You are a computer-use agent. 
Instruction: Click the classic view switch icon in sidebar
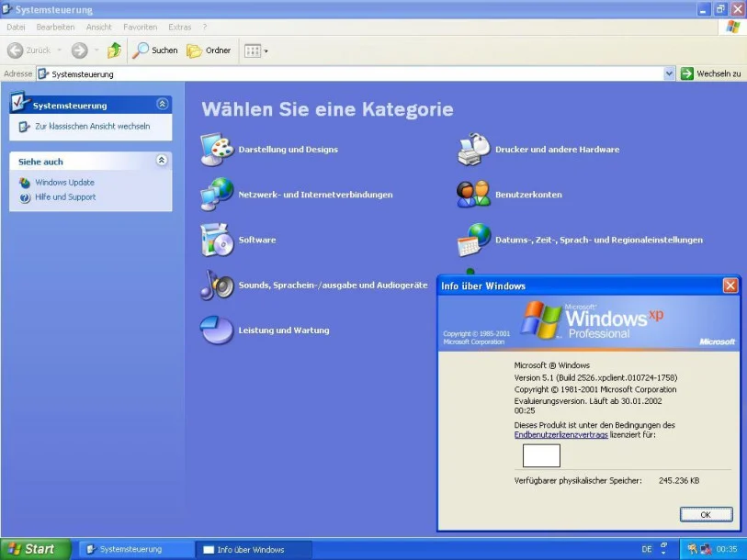coord(24,127)
